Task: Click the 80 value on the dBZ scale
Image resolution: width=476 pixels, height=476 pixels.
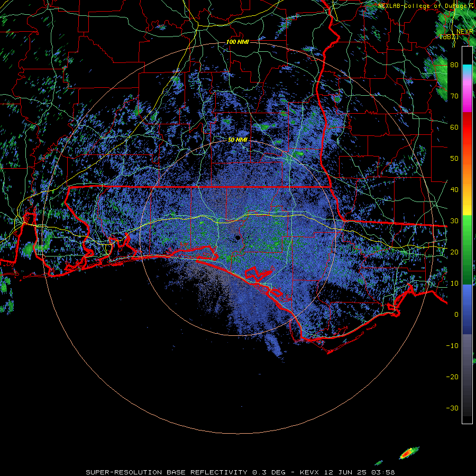Action: click(x=454, y=65)
